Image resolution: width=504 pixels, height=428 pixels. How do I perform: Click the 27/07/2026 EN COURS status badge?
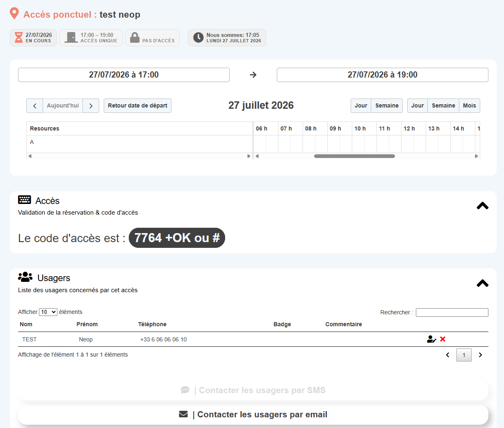[33, 38]
